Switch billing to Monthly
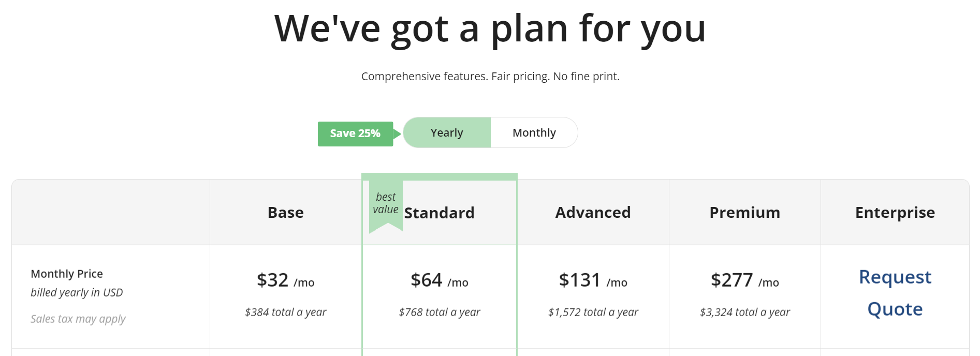The width and height of the screenshot is (980, 356). click(534, 133)
